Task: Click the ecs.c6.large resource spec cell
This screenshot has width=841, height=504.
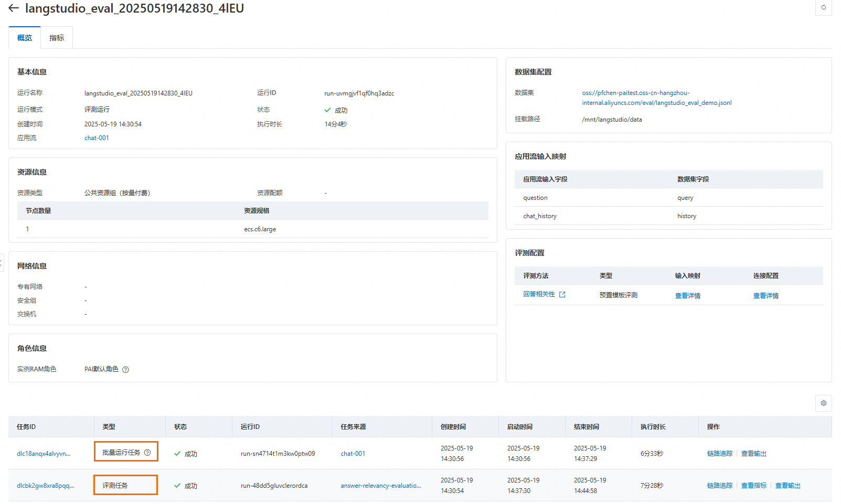Action: tap(260, 229)
